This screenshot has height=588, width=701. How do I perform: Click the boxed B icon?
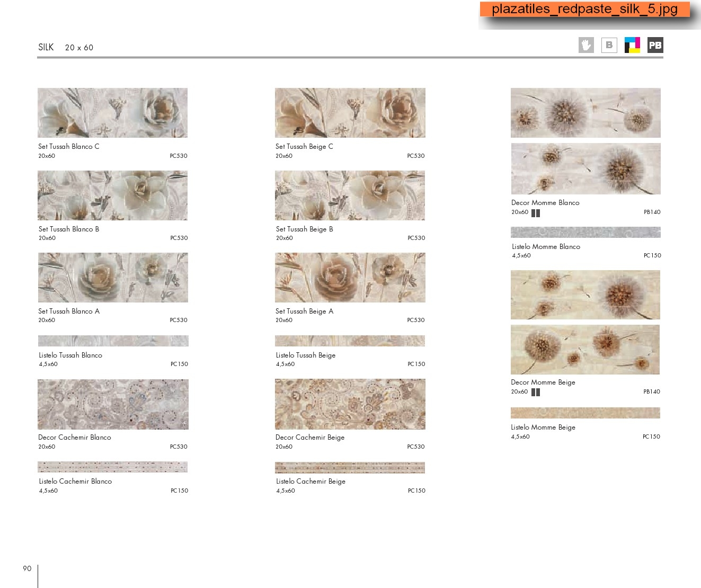click(609, 45)
